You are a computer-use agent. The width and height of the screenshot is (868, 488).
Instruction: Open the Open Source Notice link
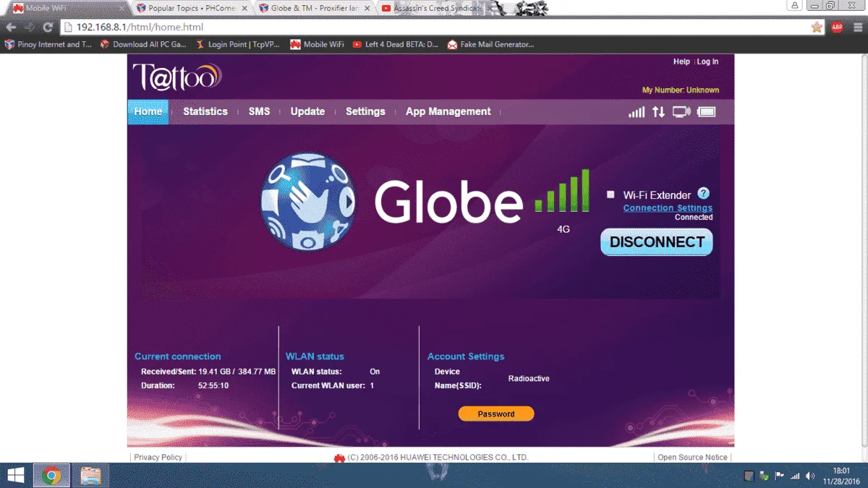[692, 458]
